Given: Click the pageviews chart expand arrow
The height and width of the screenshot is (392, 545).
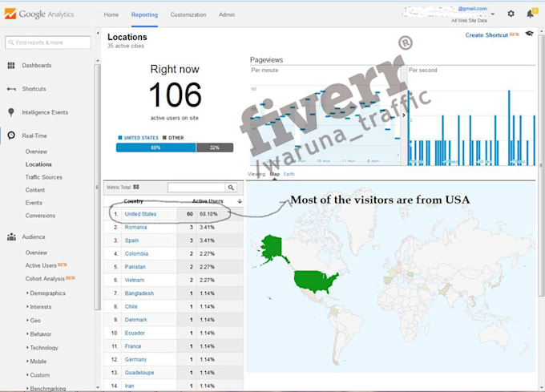Looking at the screenshot, I should click(x=403, y=115).
